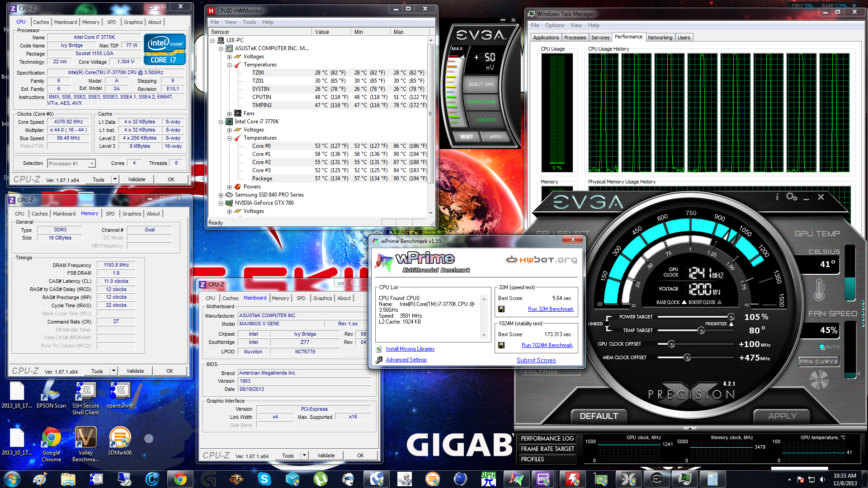The image size is (868, 488).
Task: Open SSH Secure Shell Client desktop icon
Action: [85, 399]
